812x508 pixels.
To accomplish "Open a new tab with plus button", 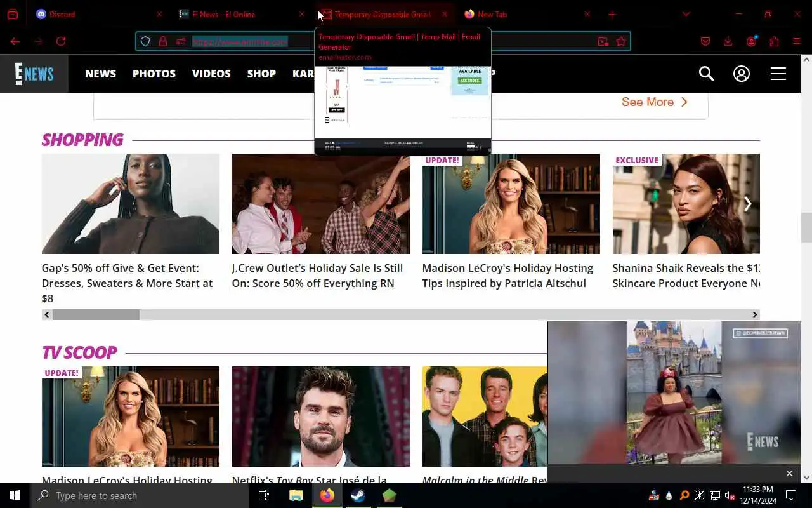I will click(612, 14).
